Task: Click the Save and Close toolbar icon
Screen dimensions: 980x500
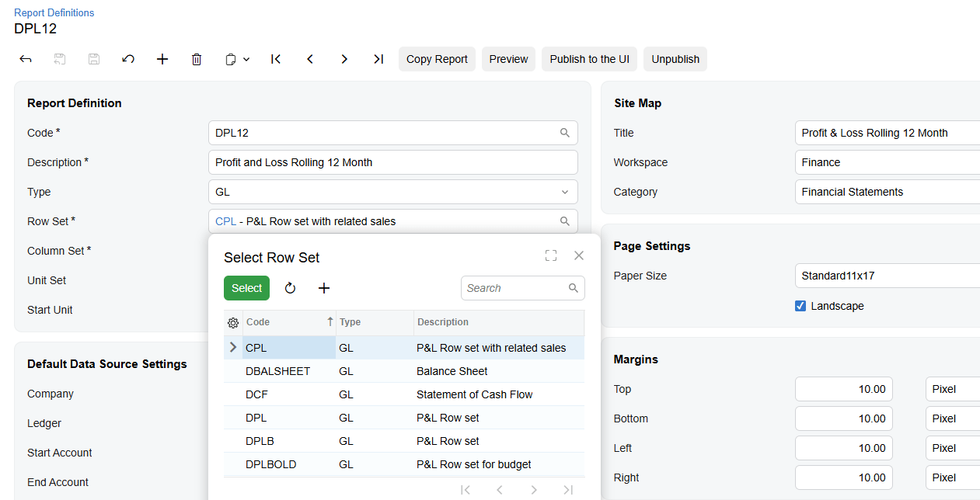Action: pos(60,59)
